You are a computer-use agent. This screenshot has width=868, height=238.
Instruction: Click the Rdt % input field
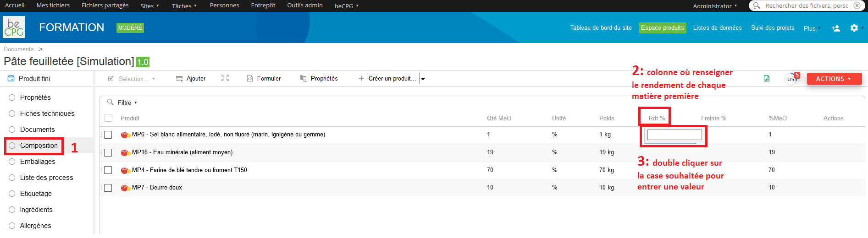(674, 135)
